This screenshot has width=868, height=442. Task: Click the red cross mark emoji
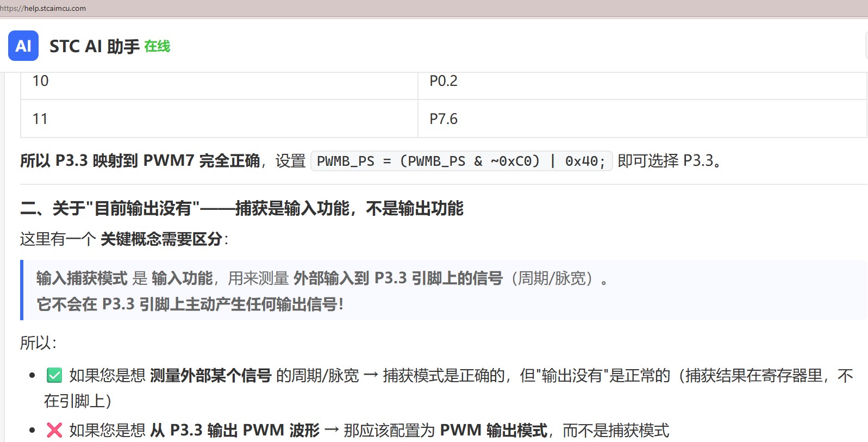point(54,430)
